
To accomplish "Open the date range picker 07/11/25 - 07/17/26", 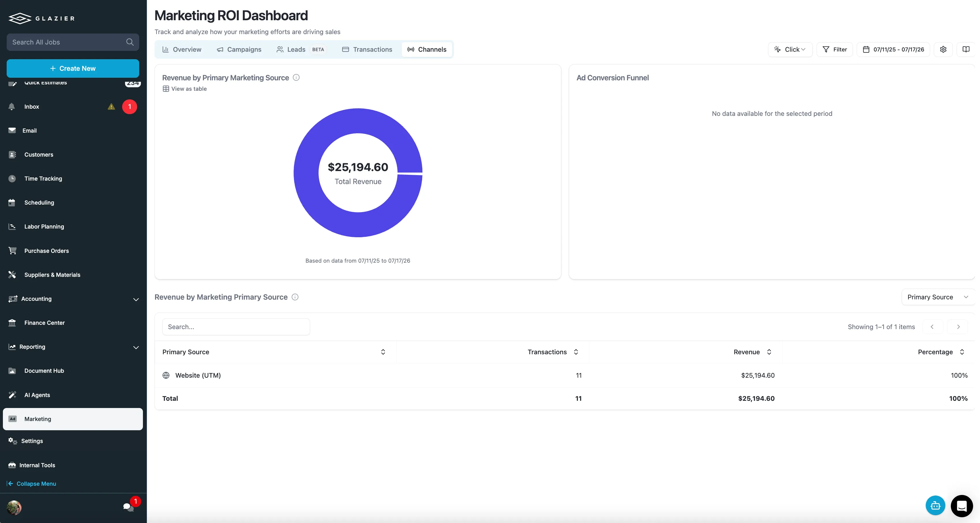I will [x=893, y=49].
